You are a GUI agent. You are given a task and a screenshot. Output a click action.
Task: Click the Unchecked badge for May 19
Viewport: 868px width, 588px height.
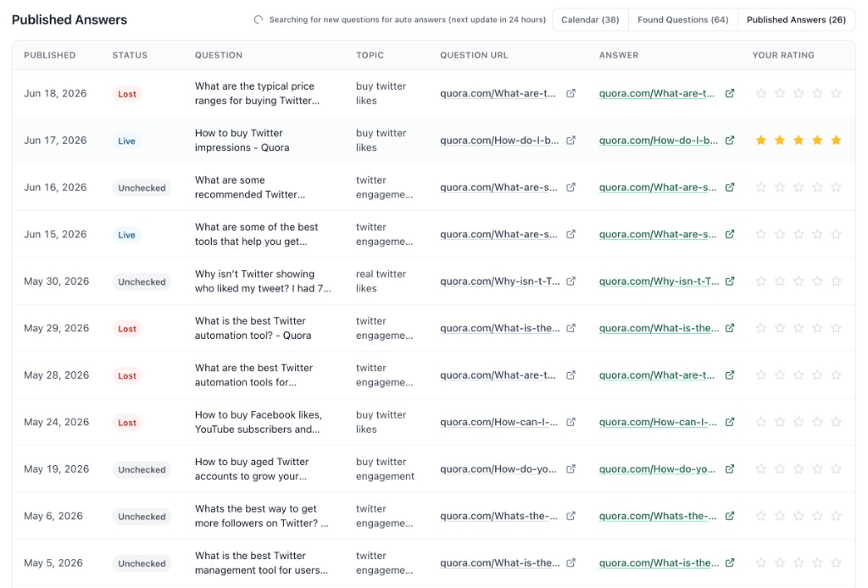[x=142, y=470]
